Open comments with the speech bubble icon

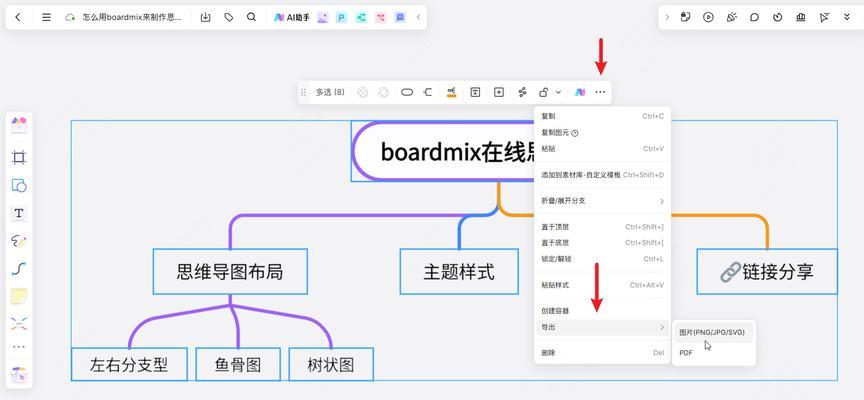[x=754, y=17]
